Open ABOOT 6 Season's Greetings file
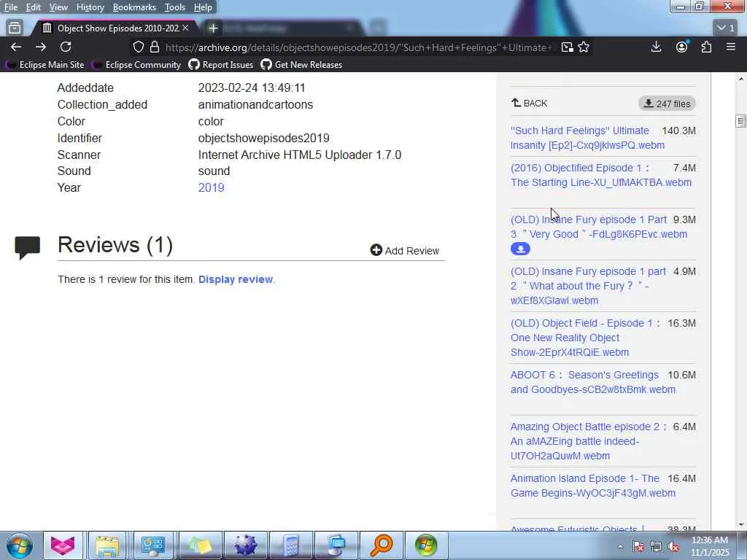This screenshot has width=747, height=560. (x=592, y=382)
